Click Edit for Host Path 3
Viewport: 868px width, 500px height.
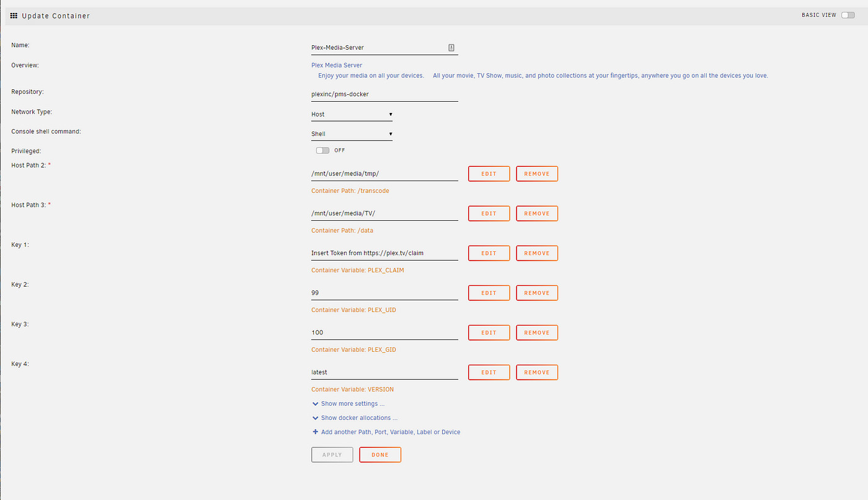pos(489,213)
